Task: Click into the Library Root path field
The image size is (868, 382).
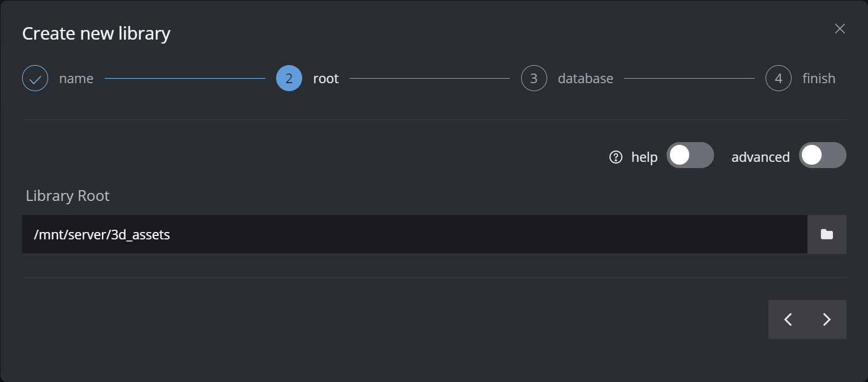Action: coord(414,234)
